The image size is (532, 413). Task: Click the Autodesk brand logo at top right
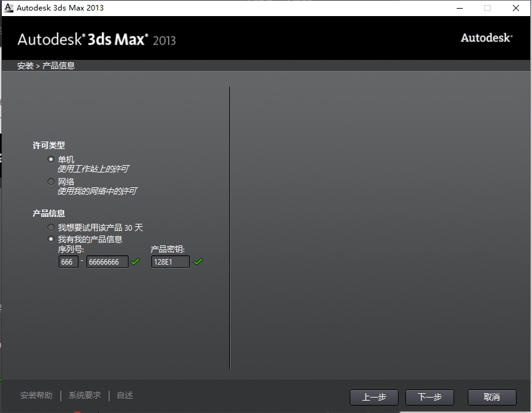click(486, 38)
